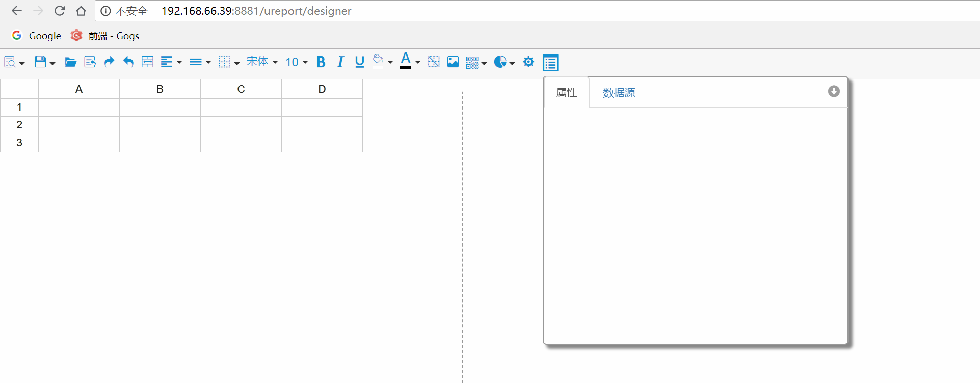Screen dimensions: 980x383
Task: Toggle underline formatting
Action: (x=360, y=62)
